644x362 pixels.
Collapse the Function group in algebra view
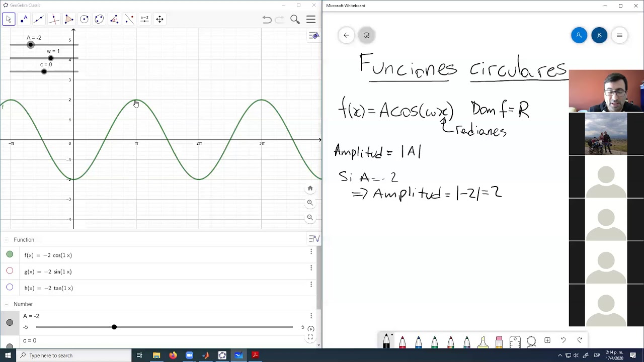pyautogui.click(x=7, y=240)
